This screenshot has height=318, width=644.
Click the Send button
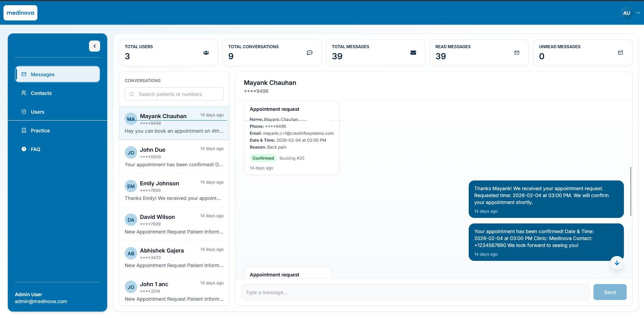610,292
